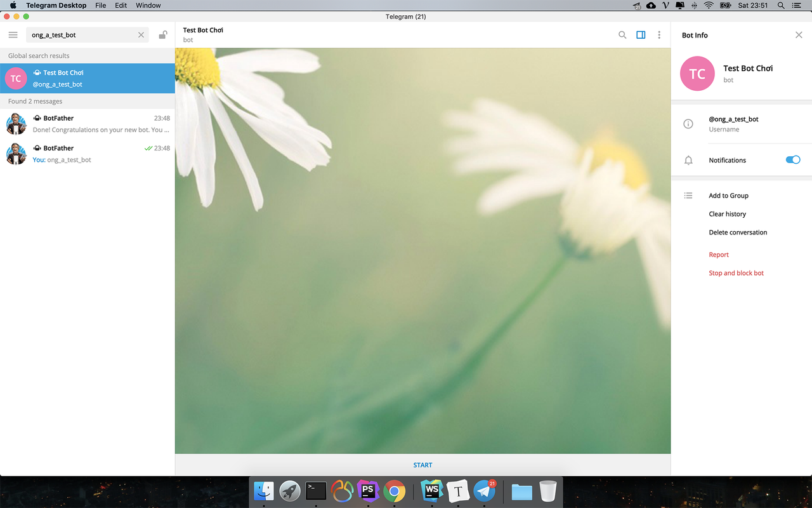Open Telegram icon in the Dock
This screenshot has width=812, height=508.
point(485,491)
